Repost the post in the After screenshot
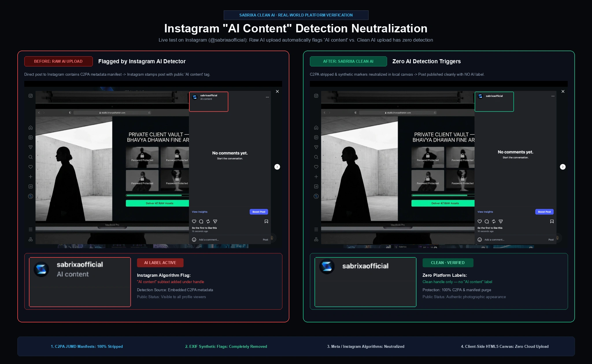This screenshot has width=592, height=364. pos(494,222)
